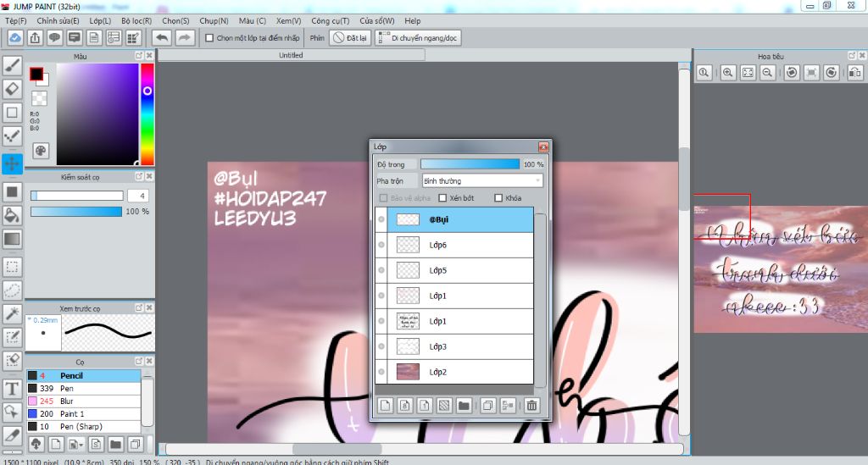868x465 pixels.
Task: Open the color palette icon
Action: (x=41, y=151)
